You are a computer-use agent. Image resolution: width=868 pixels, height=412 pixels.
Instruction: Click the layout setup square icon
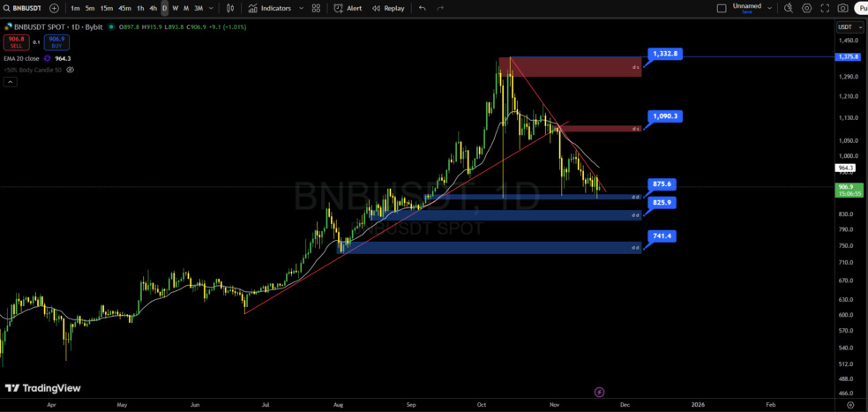coord(722,8)
